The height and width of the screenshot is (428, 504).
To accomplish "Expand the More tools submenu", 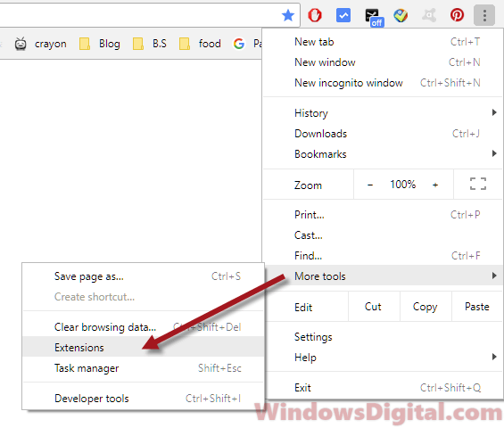I will [384, 276].
